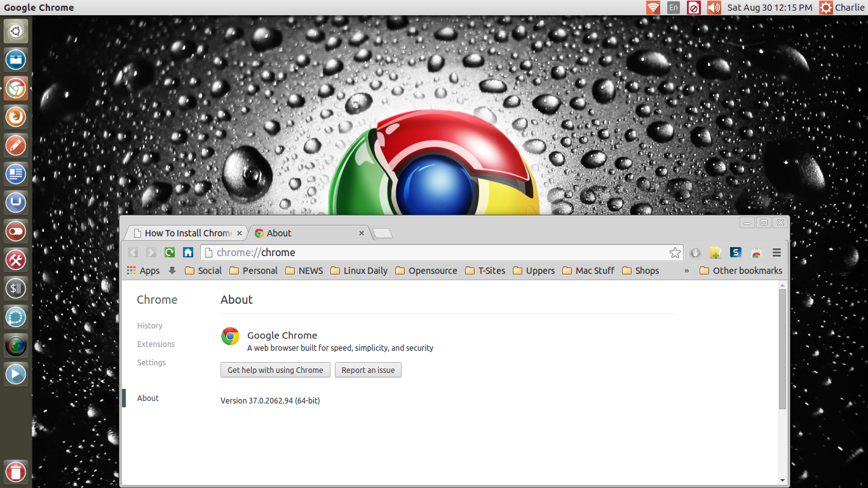The height and width of the screenshot is (488, 868).
Task: Open the Chrome hamburger menu
Action: 776,253
